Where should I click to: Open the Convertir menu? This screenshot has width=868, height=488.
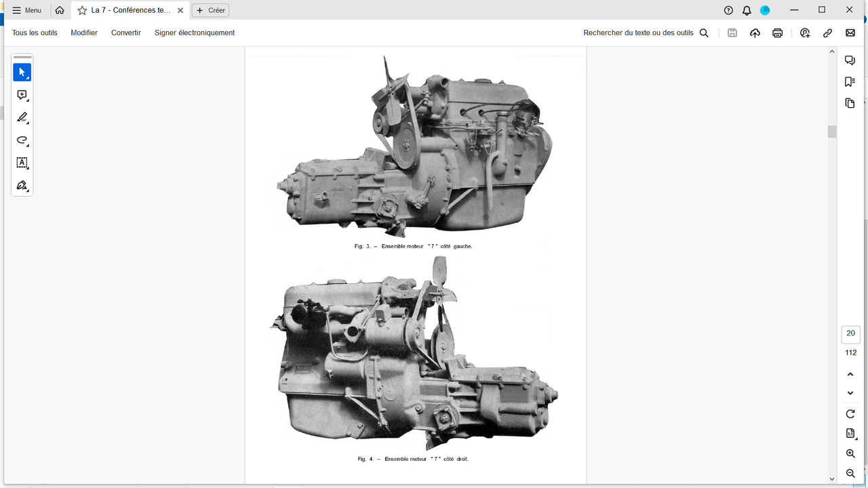click(126, 33)
